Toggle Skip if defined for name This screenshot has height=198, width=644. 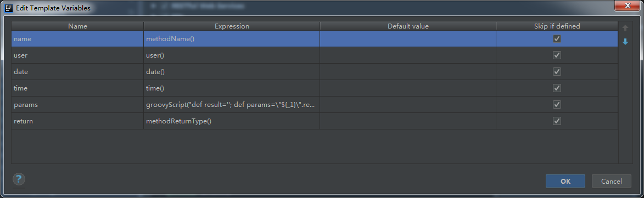pyautogui.click(x=557, y=39)
